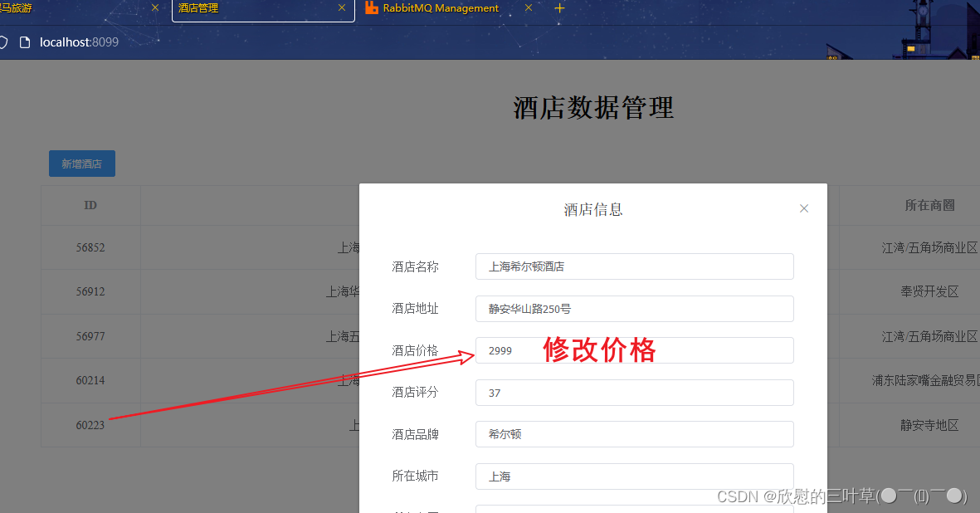Select the row with ID 56912
The width and height of the screenshot is (980, 513).
[x=90, y=292]
